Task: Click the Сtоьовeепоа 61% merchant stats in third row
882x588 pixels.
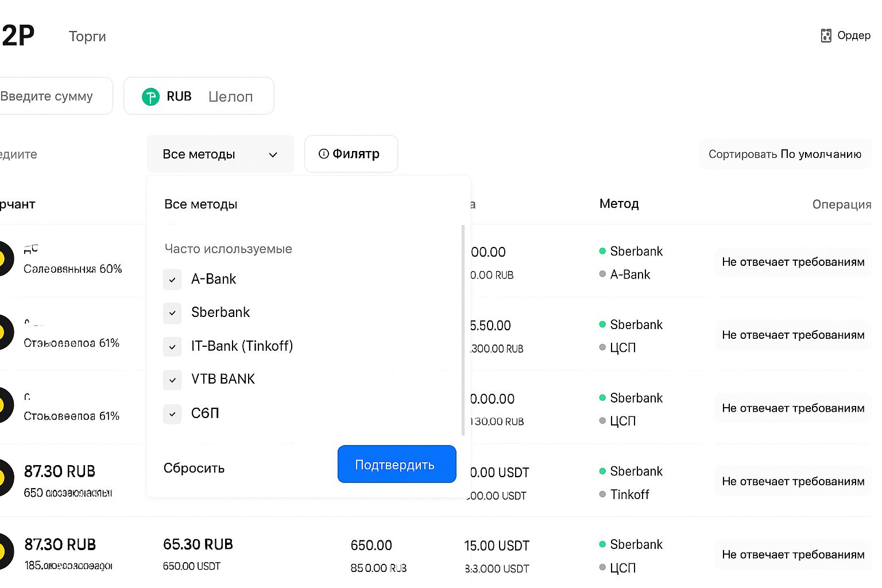Action: 71,416
